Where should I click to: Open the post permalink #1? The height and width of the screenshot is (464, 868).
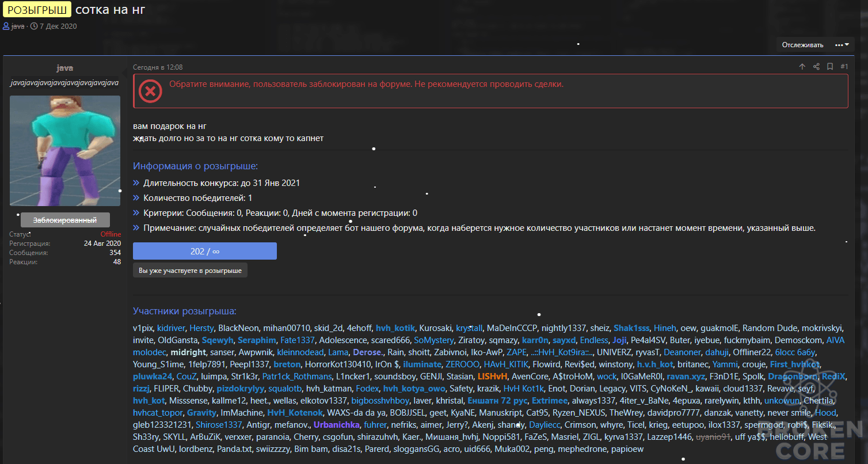[x=844, y=67]
